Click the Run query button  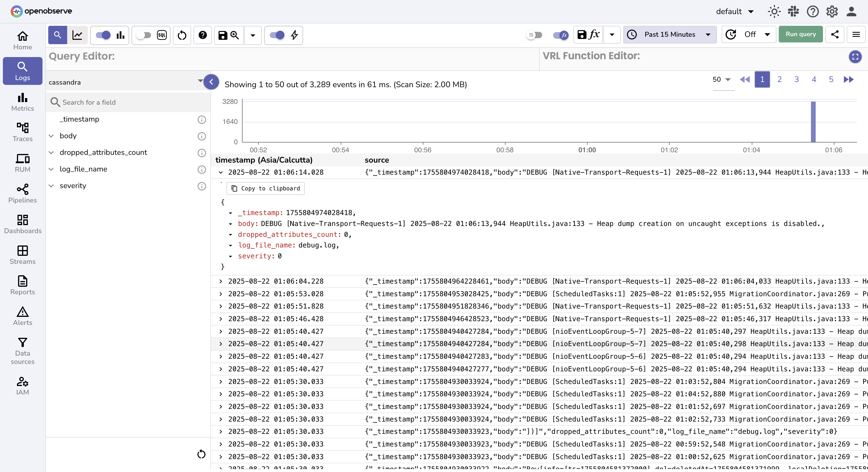(801, 34)
